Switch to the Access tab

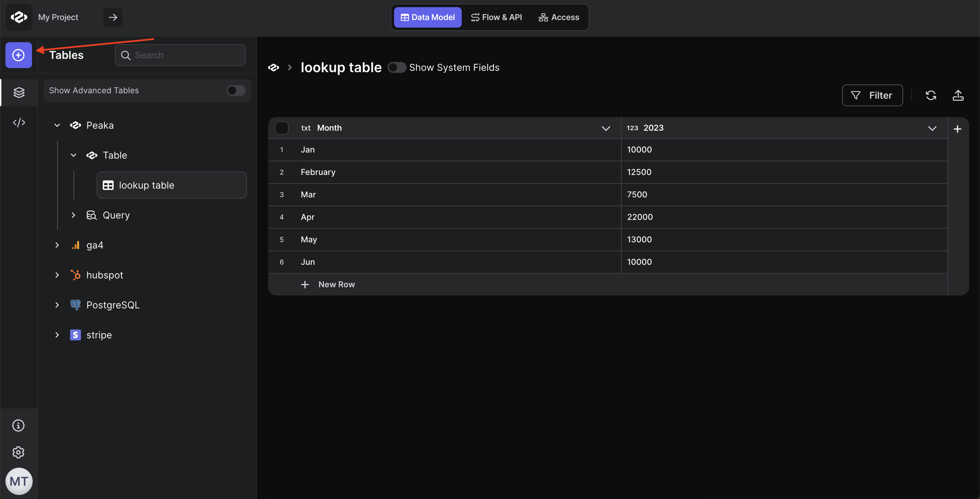[558, 17]
